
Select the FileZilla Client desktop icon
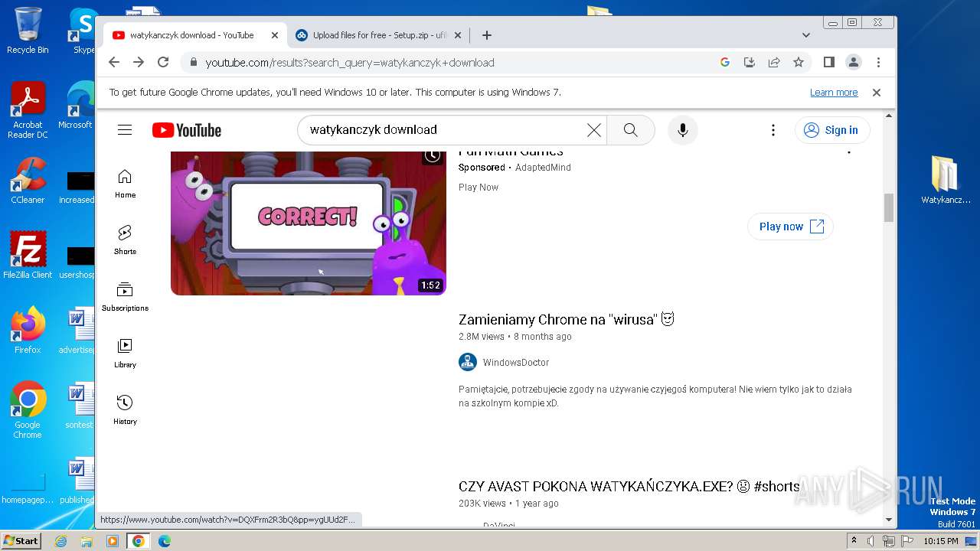[x=28, y=256]
